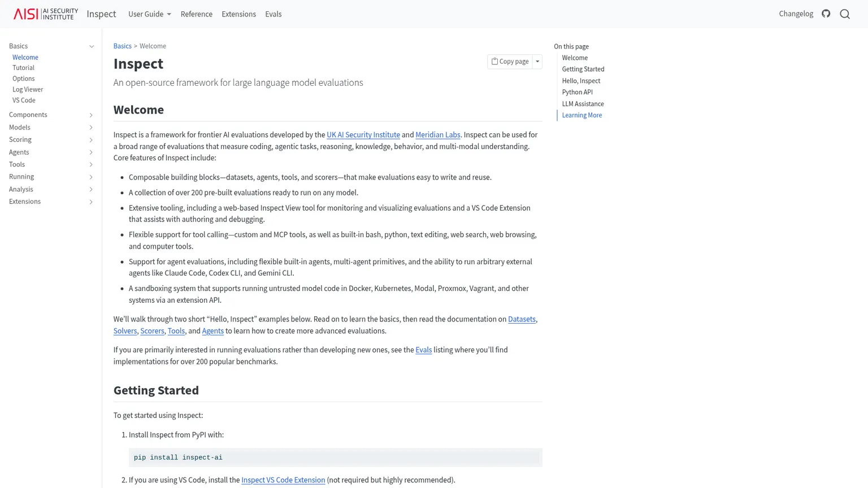868x488 pixels.
Task: Select Welcome in the sidebar
Action: (x=25, y=57)
